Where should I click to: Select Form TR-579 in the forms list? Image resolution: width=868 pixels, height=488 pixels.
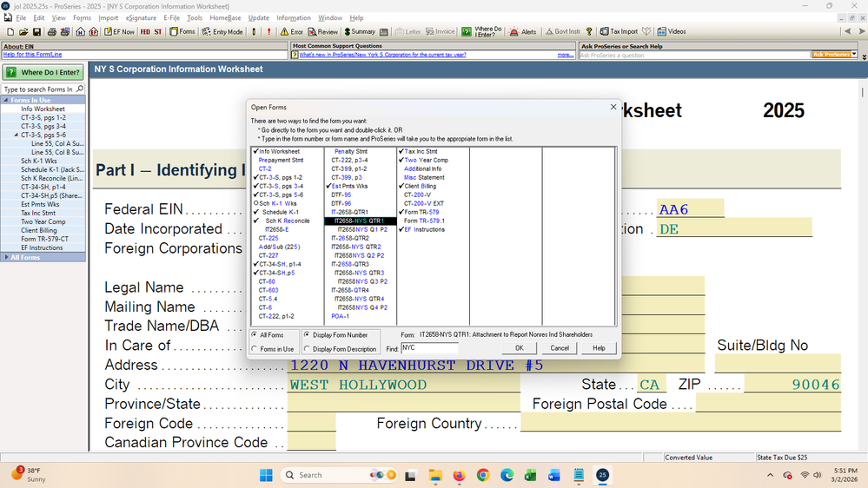point(421,212)
